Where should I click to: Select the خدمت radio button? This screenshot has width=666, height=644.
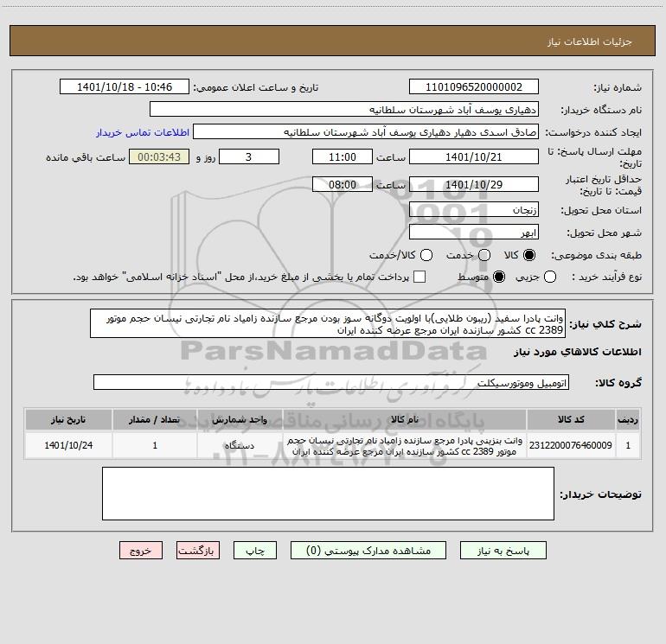(x=484, y=255)
